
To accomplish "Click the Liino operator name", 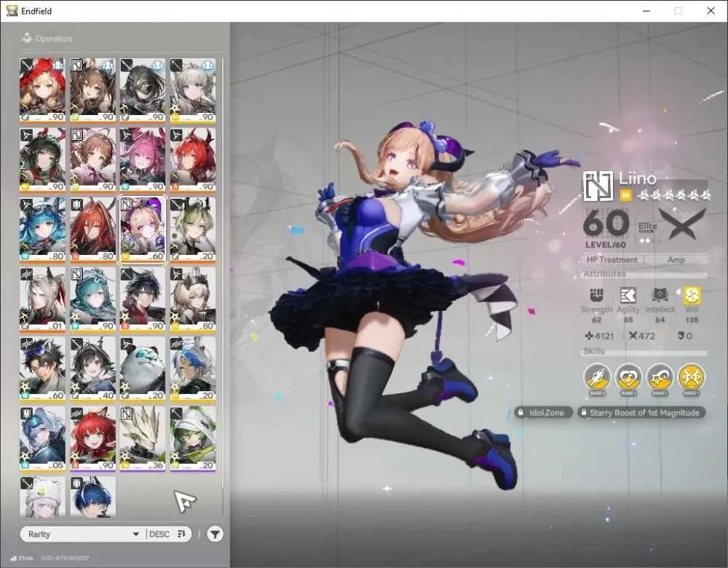I will click(638, 178).
